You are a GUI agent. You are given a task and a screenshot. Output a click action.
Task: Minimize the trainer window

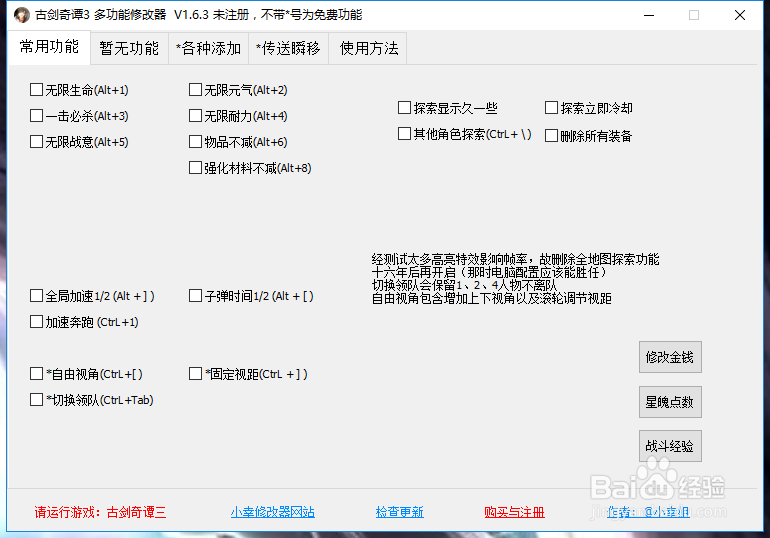649,15
